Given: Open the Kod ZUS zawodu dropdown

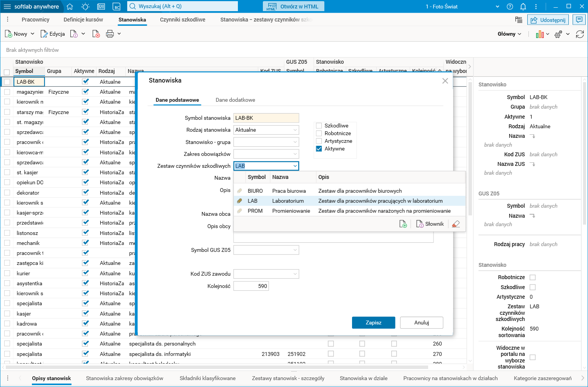Looking at the screenshot, I should pos(295,274).
